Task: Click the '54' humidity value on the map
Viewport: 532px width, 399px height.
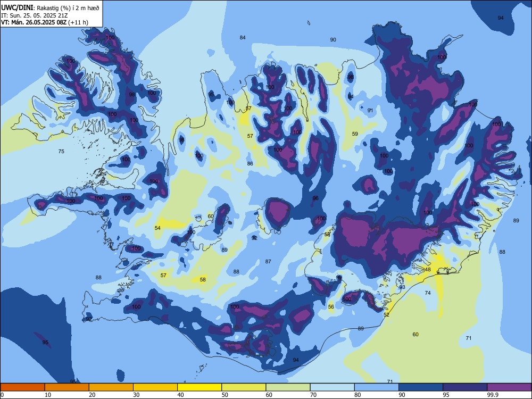Action: point(157,228)
